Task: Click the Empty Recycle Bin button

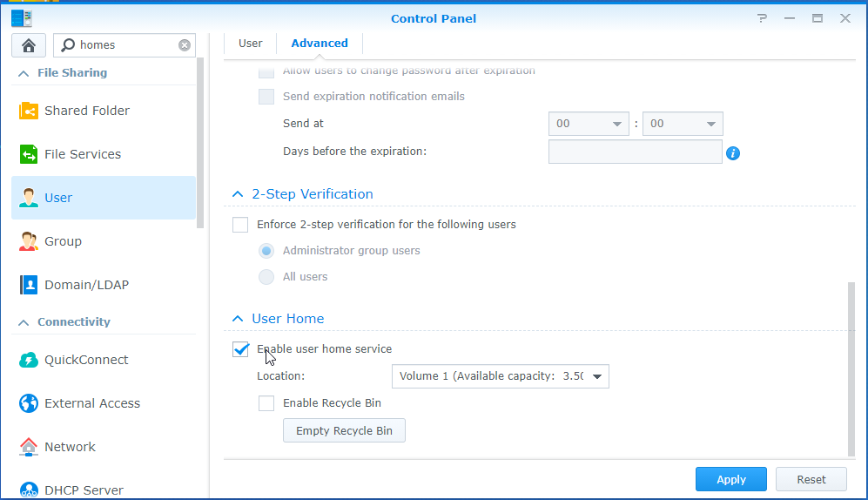Action: pyautogui.click(x=344, y=431)
